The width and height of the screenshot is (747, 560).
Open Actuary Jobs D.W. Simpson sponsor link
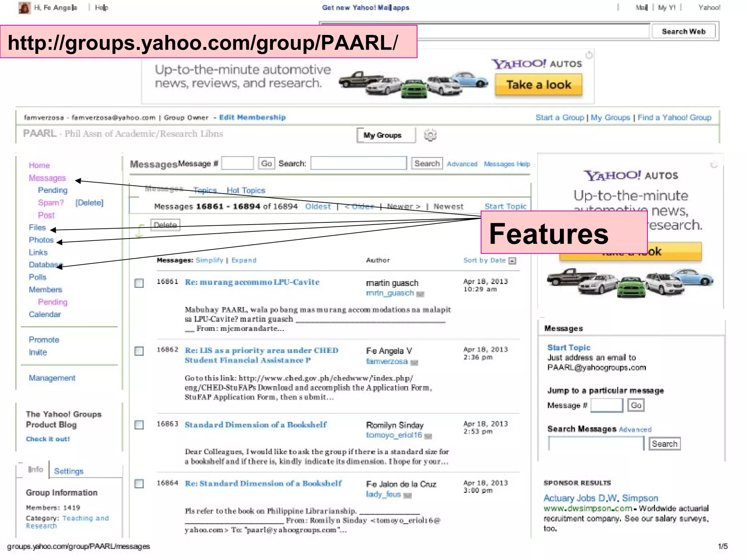pos(601,498)
